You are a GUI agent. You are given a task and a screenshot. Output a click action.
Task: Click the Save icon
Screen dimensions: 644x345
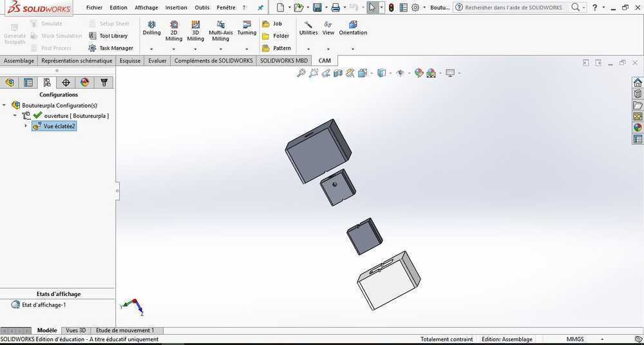point(317,7)
